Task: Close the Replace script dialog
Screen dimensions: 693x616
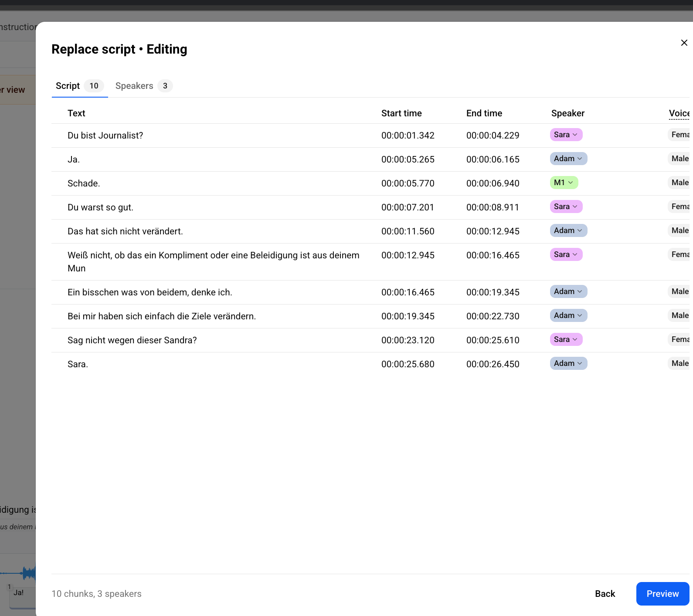Action: [684, 43]
